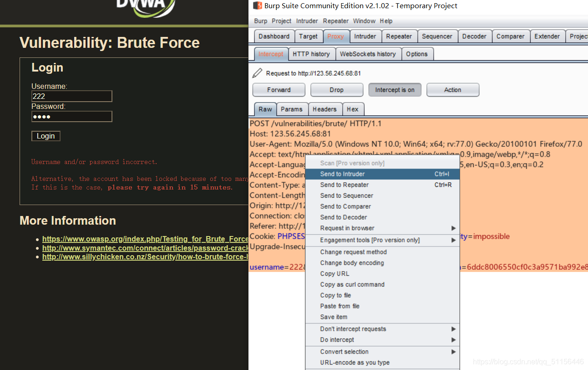
Task: Switch to the Sequencer tab
Action: (x=437, y=36)
